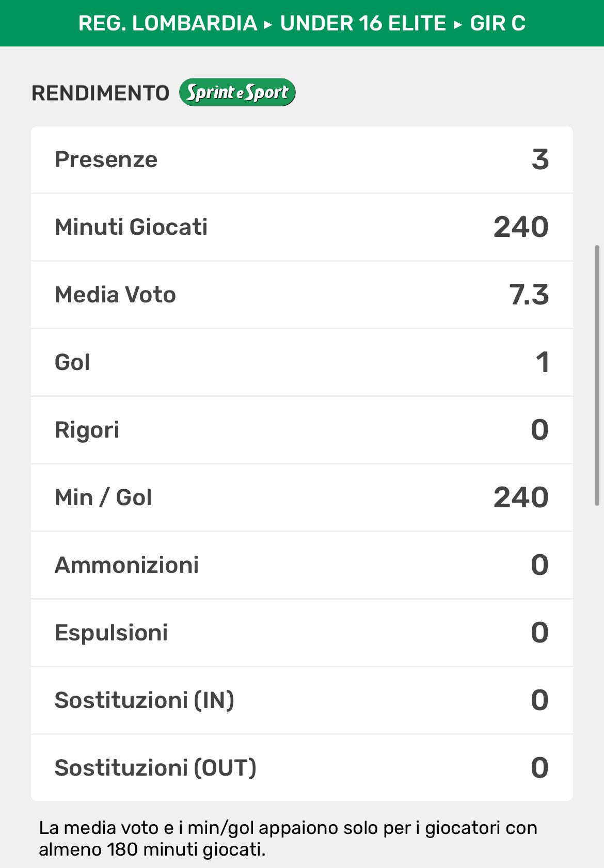Click the footnote about 180 minuti giocati
This screenshot has height=868, width=604.
(288, 838)
